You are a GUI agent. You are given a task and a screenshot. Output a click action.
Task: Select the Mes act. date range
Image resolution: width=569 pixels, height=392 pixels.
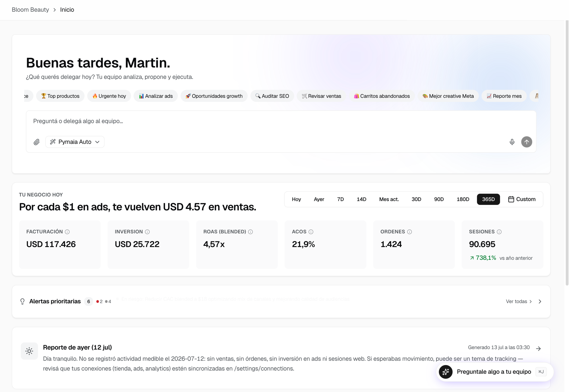tap(389, 199)
